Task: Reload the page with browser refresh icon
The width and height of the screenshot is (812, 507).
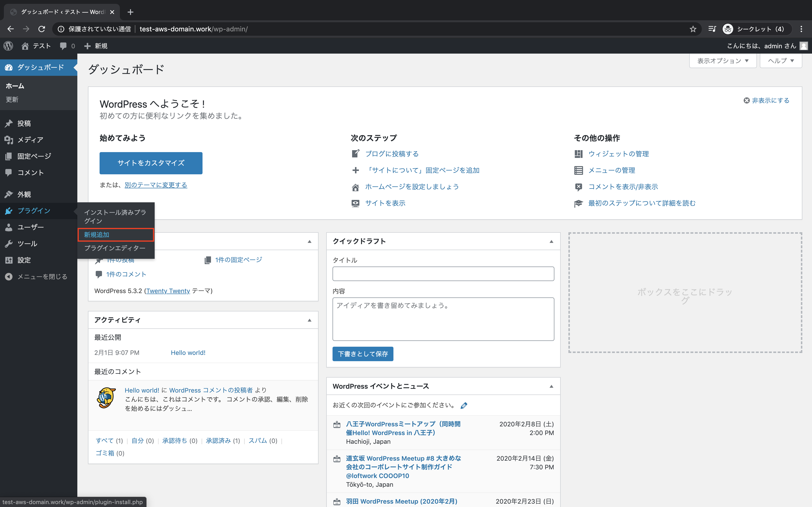Action: (42, 29)
